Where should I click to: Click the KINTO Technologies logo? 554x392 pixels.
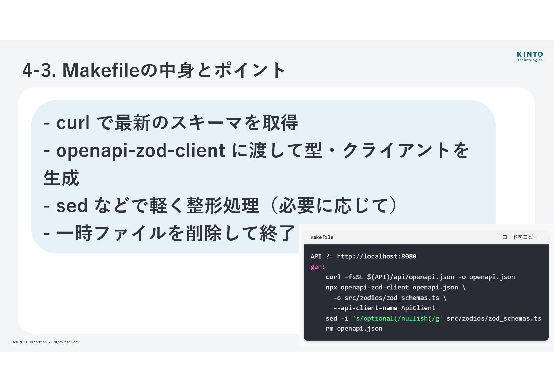point(530,56)
